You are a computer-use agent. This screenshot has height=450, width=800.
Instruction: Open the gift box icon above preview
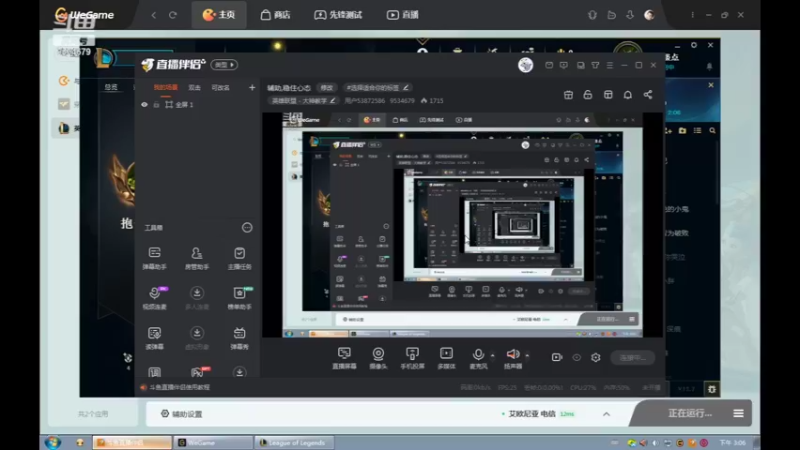(x=568, y=95)
